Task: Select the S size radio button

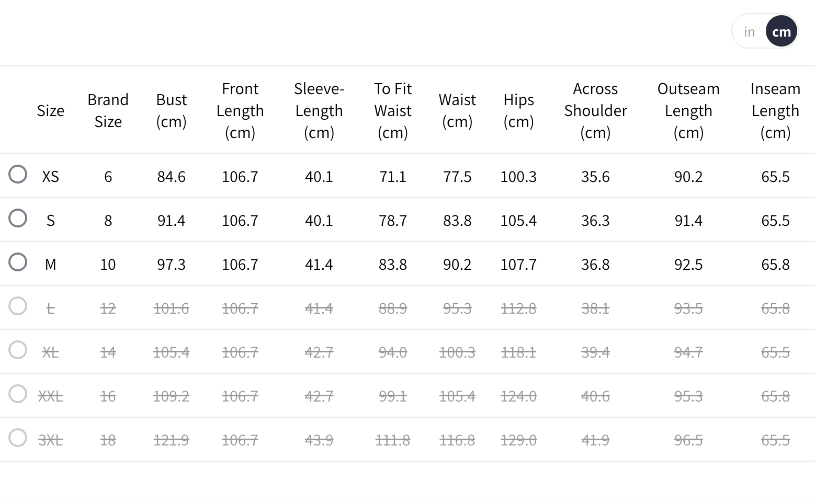Action: click(18, 219)
